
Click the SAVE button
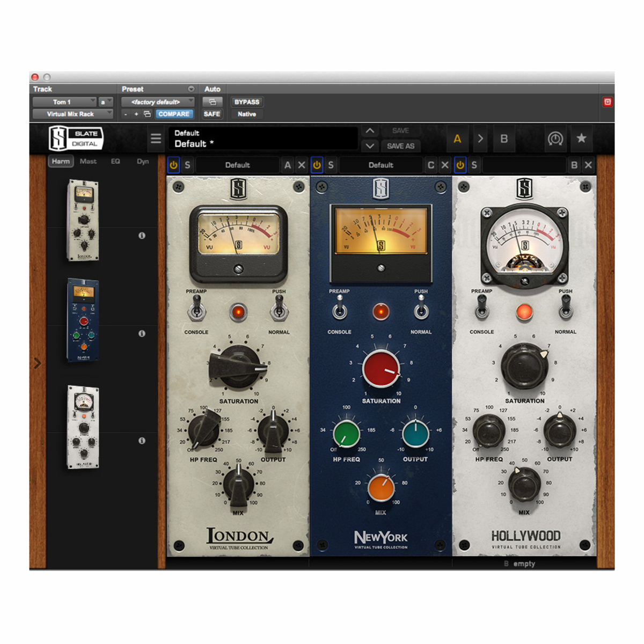tap(400, 131)
